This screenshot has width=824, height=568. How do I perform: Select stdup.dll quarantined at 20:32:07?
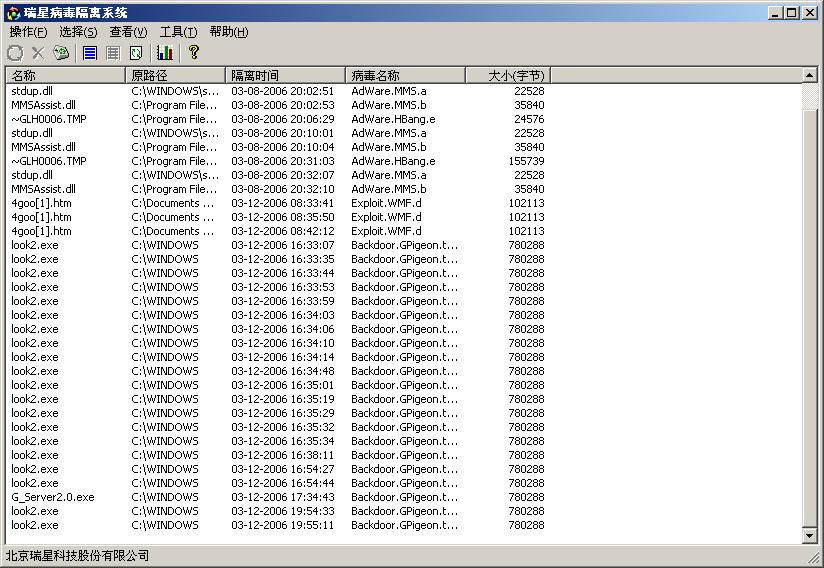(277, 175)
